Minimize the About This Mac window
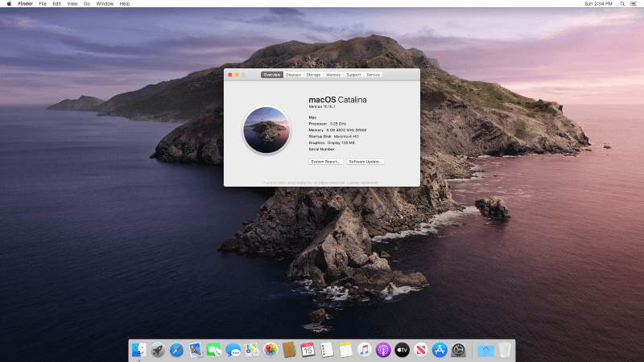Viewport: 644px width, 362px height. tap(237, 75)
